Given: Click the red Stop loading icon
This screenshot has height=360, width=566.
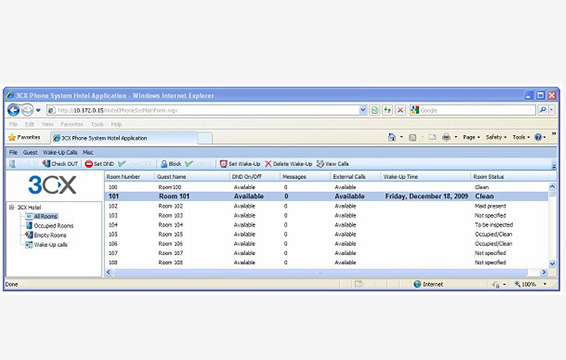Looking at the screenshot, I should click(x=400, y=110).
